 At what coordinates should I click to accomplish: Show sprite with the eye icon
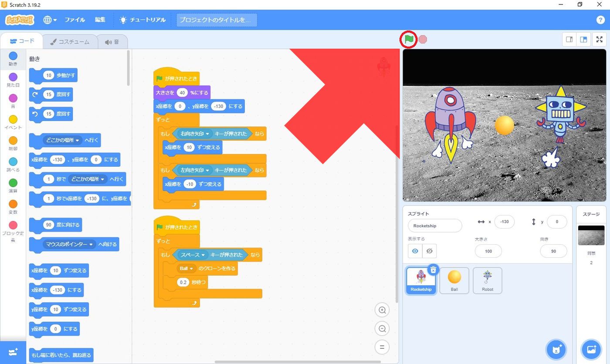pos(415,251)
